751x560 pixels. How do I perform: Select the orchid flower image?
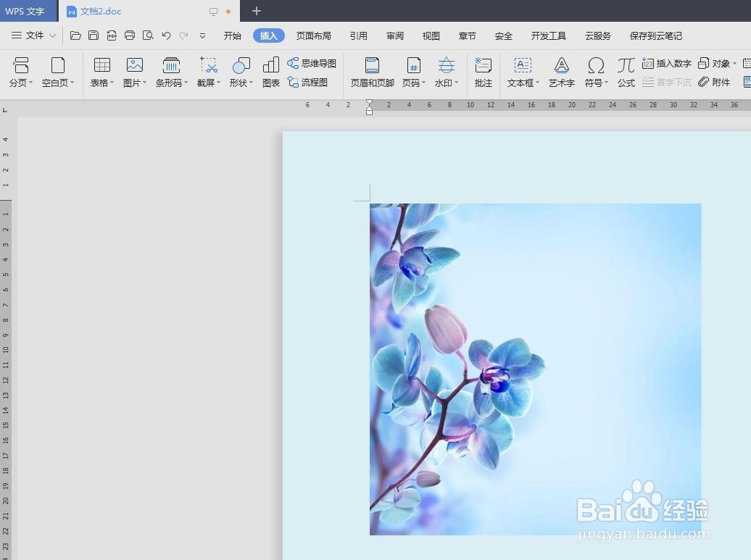(x=536, y=369)
